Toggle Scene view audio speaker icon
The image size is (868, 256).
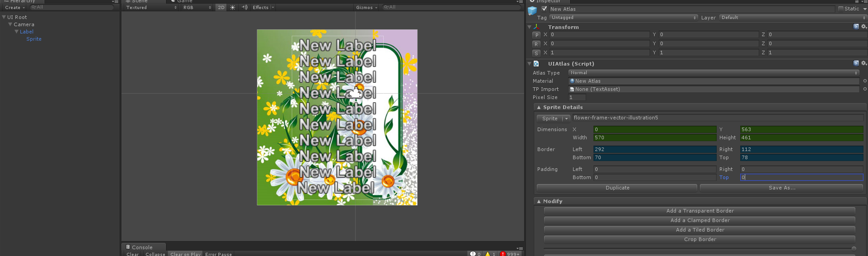tap(245, 8)
